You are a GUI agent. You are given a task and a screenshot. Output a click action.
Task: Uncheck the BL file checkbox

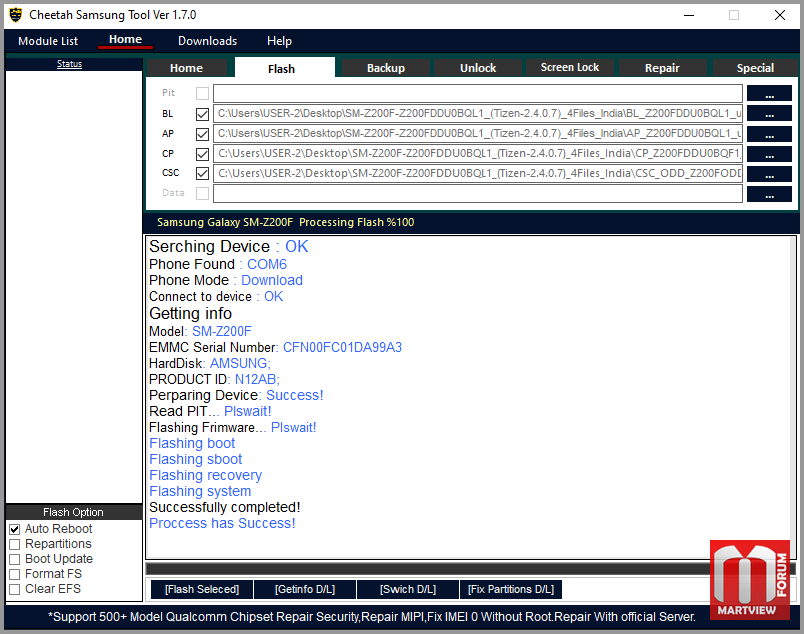(203, 114)
